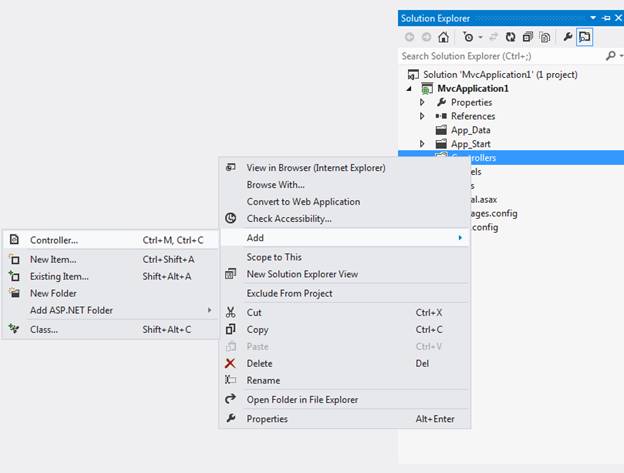Image resolution: width=624 pixels, height=473 pixels.
Task: Expand the Properties tree node
Action: (422, 102)
